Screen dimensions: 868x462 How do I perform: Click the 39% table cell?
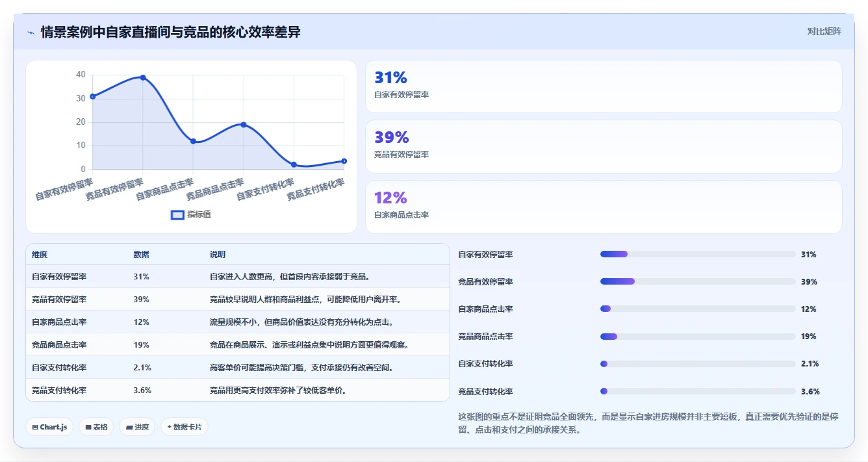141,300
